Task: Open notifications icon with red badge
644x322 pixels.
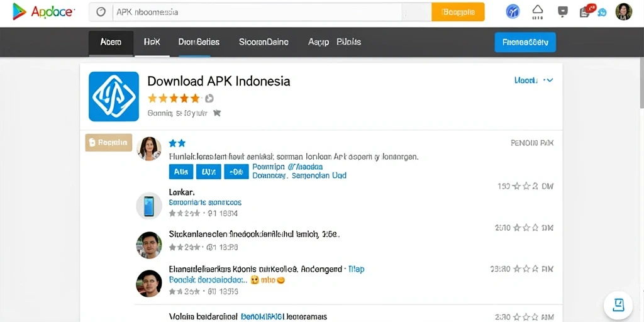Action: pos(587,11)
